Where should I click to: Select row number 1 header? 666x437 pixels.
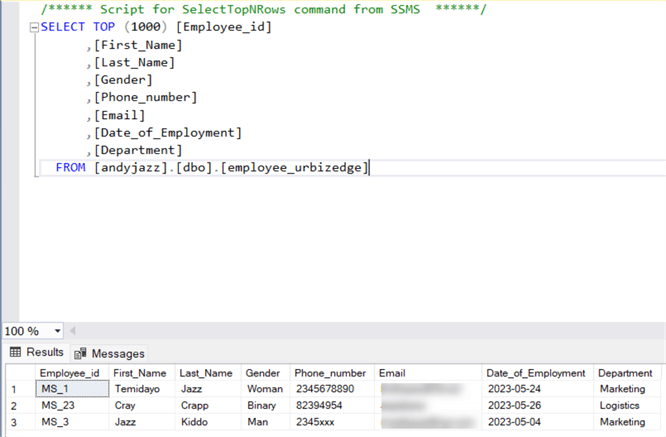(20, 389)
